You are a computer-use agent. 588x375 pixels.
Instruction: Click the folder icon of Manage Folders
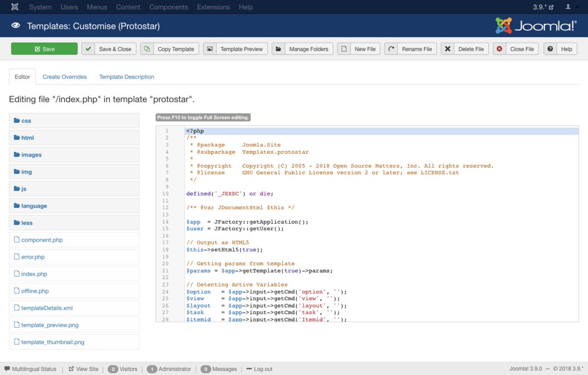click(x=278, y=49)
